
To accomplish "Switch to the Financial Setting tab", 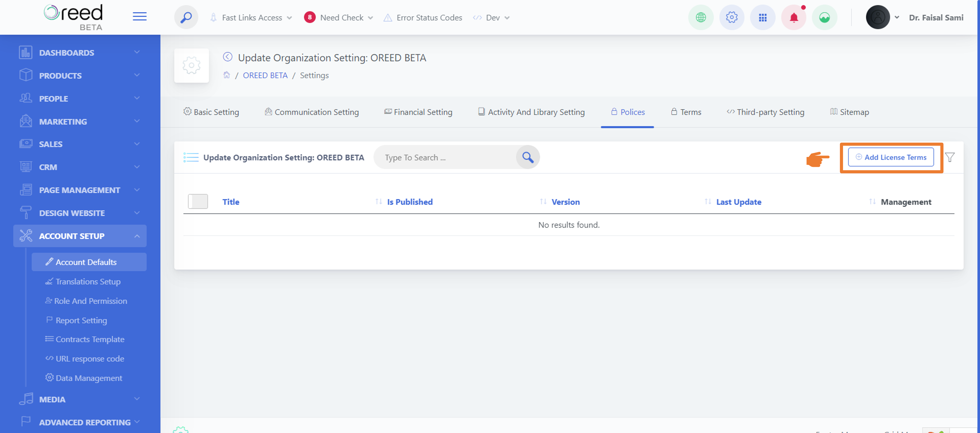I will tap(418, 112).
